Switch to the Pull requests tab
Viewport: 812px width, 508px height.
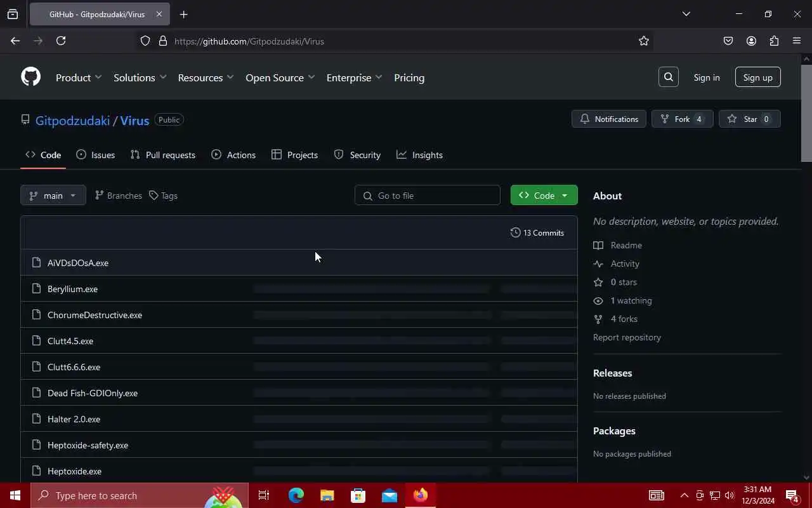click(163, 155)
